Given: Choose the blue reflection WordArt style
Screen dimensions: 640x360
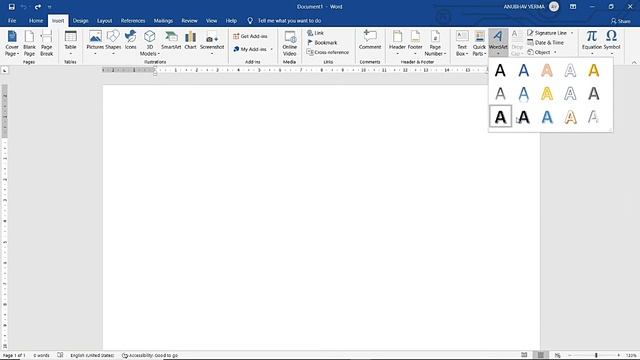Looking at the screenshot, I should click(524, 94).
